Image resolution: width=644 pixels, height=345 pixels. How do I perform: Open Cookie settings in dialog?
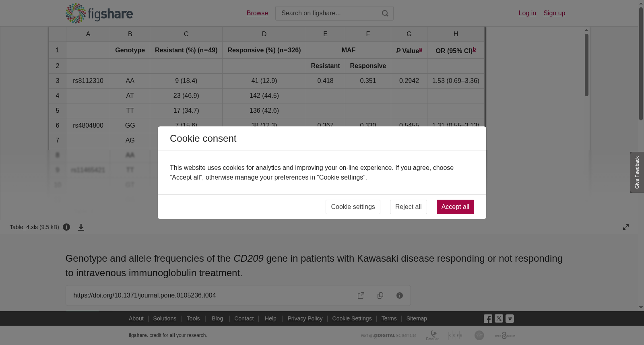click(353, 207)
